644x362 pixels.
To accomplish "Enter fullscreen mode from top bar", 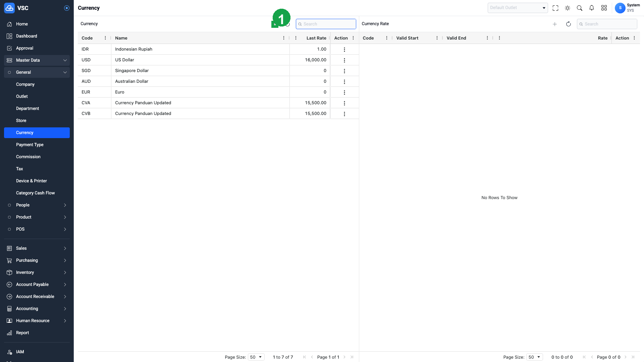I will (x=555, y=8).
